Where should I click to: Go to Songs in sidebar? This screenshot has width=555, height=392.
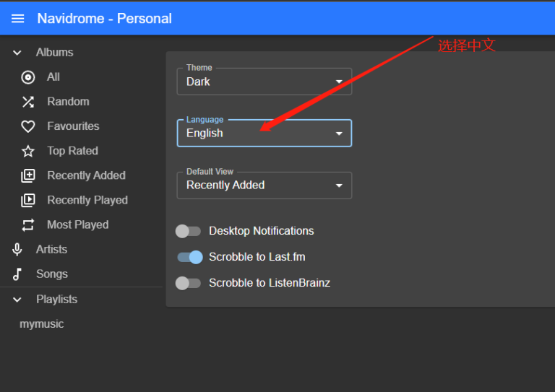51,274
